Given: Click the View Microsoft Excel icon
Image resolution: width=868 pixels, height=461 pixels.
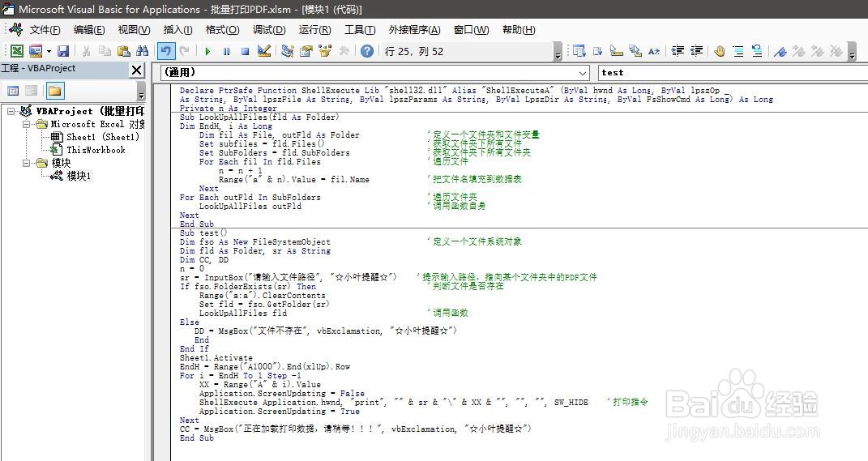Looking at the screenshot, I should click(x=17, y=51).
